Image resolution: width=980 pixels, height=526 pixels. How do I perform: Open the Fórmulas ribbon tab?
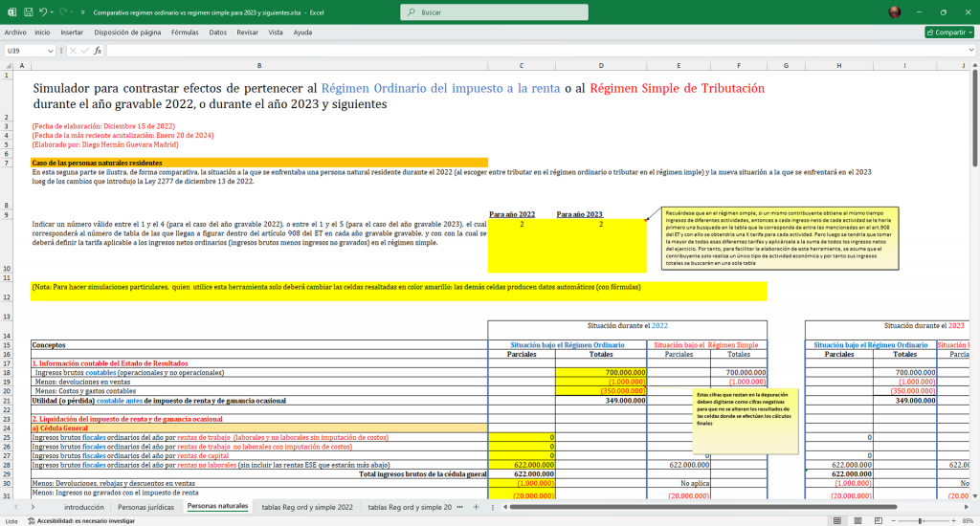185,32
